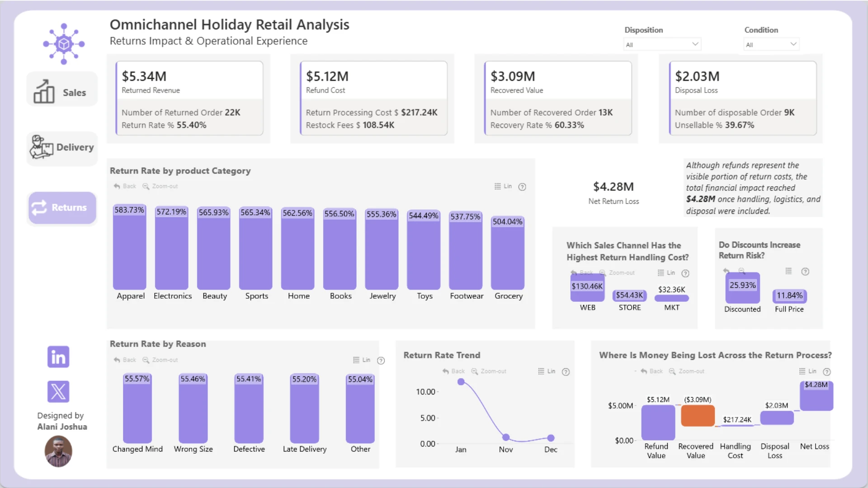Open help icon on Return Rate by product Category
This screenshot has height=488, width=868.
point(522,187)
